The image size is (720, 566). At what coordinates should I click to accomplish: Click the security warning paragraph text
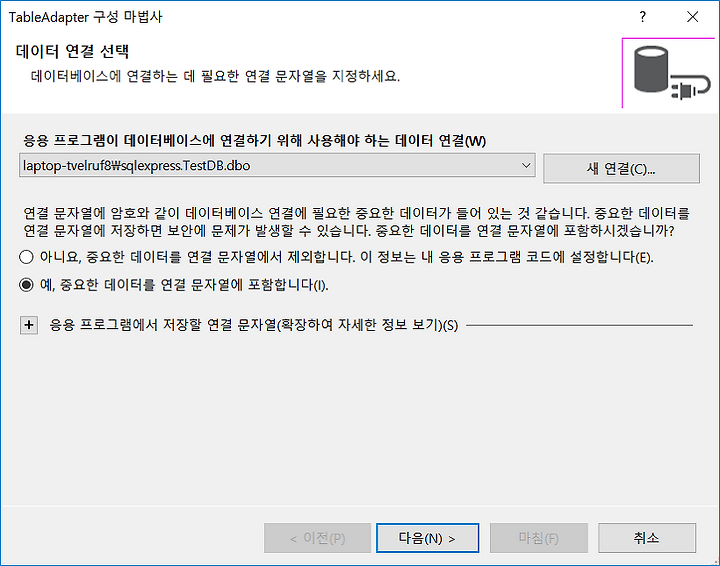tap(356, 222)
